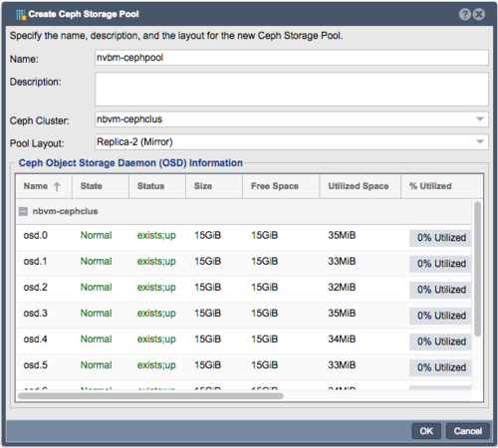Select the osd.5 row name
The width and height of the screenshot is (498, 448).
pyautogui.click(x=36, y=365)
